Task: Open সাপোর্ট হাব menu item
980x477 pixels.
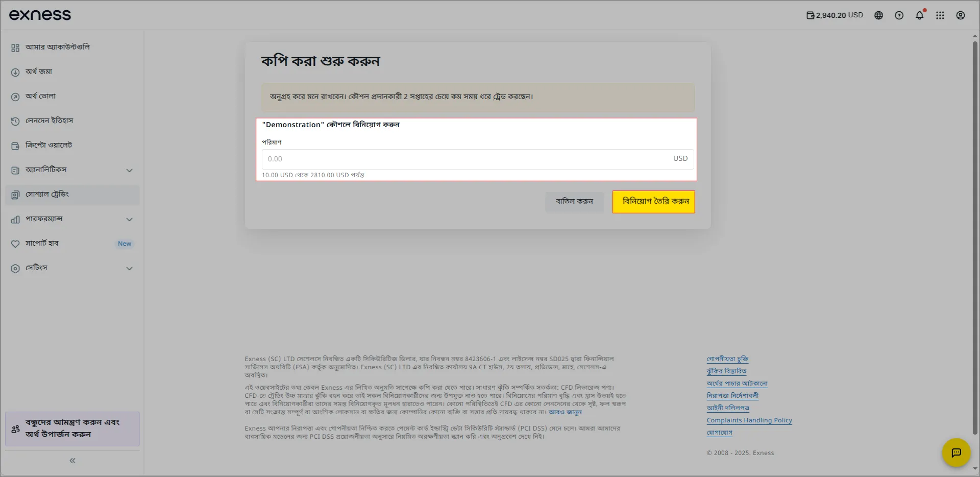Action: click(72, 244)
